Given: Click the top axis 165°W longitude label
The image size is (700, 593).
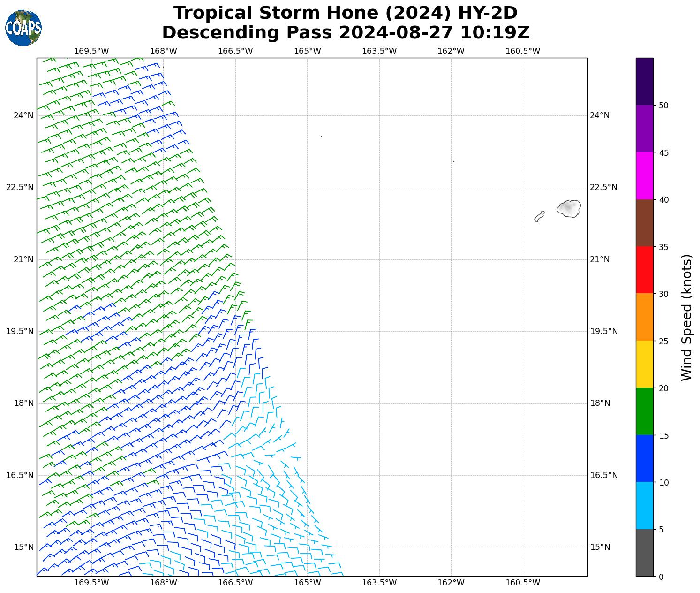Looking at the screenshot, I should click(x=307, y=51).
